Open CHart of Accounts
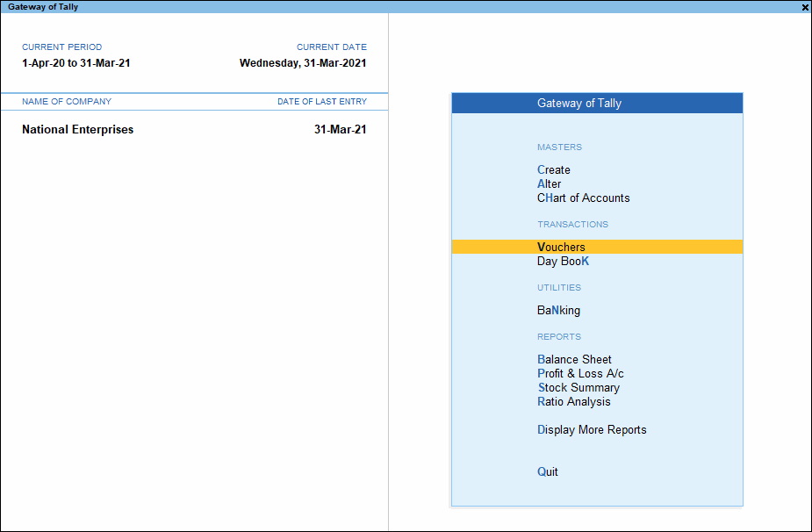 [x=583, y=198]
